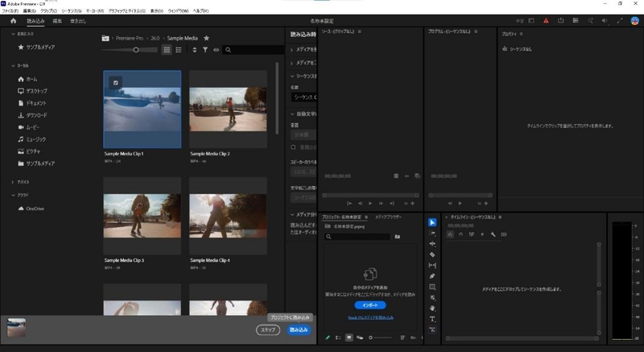
Task: Open the quick export share icon
Action: (x=560, y=20)
